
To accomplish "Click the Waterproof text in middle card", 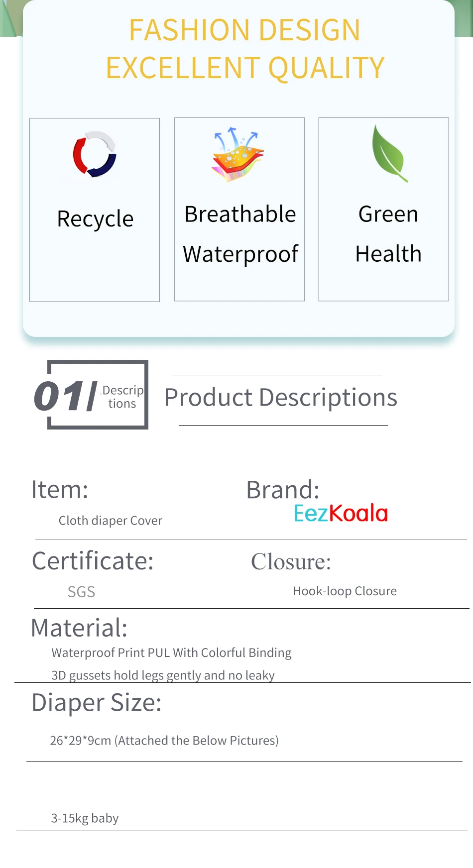I will coord(240,254).
